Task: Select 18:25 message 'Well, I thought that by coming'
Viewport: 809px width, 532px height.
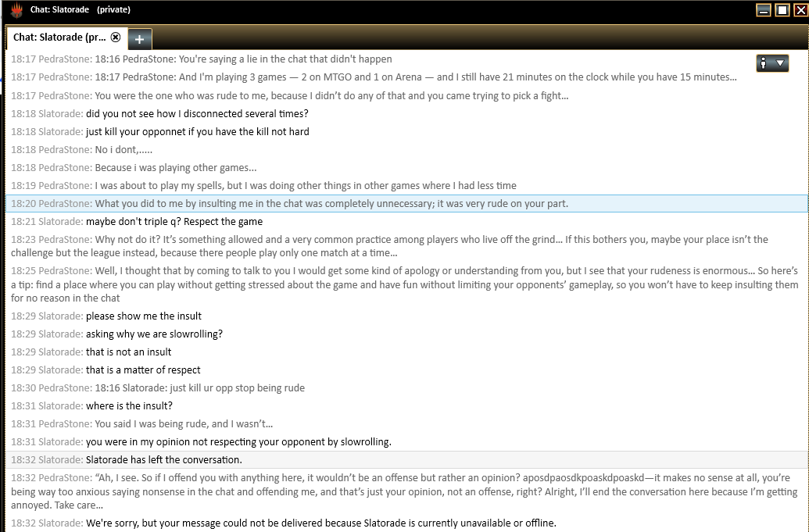Action: 406,284
